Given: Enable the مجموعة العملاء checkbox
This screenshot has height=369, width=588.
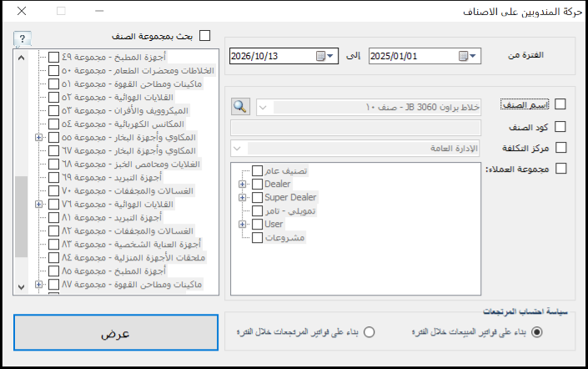Looking at the screenshot, I should pos(560,169).
